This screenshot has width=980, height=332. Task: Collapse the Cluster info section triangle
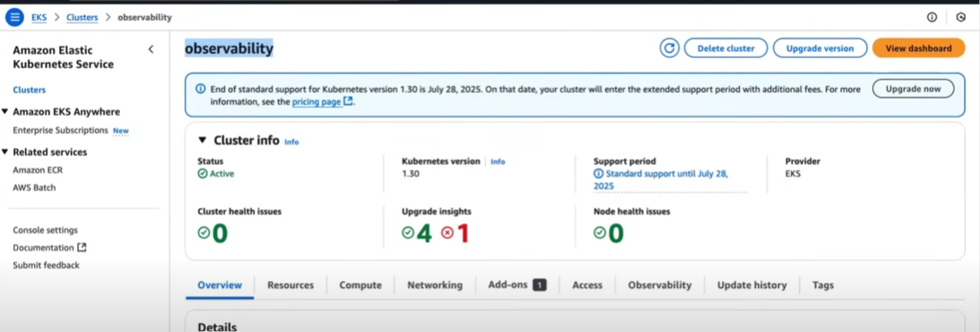202,141
